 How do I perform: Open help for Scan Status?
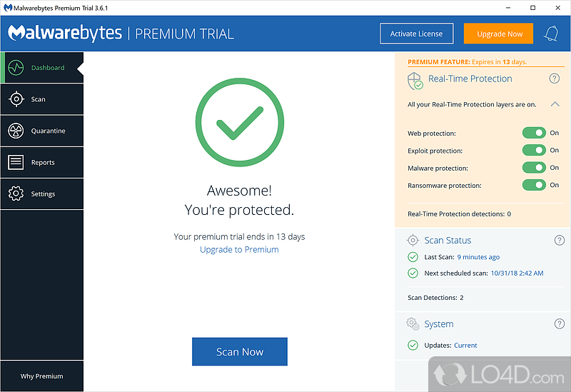point(559,241)
